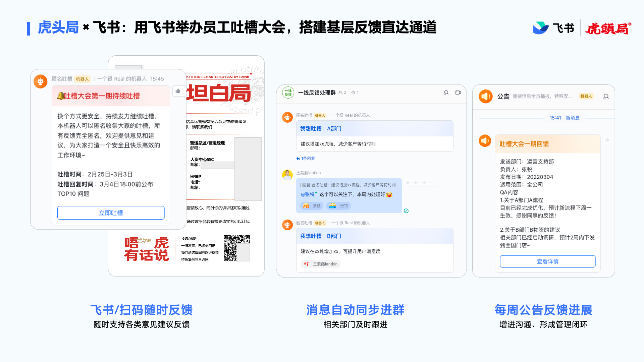Click forward arrow on 王紫藤lantkin's message
Viewport: 644px width, 362px height.
424,182
